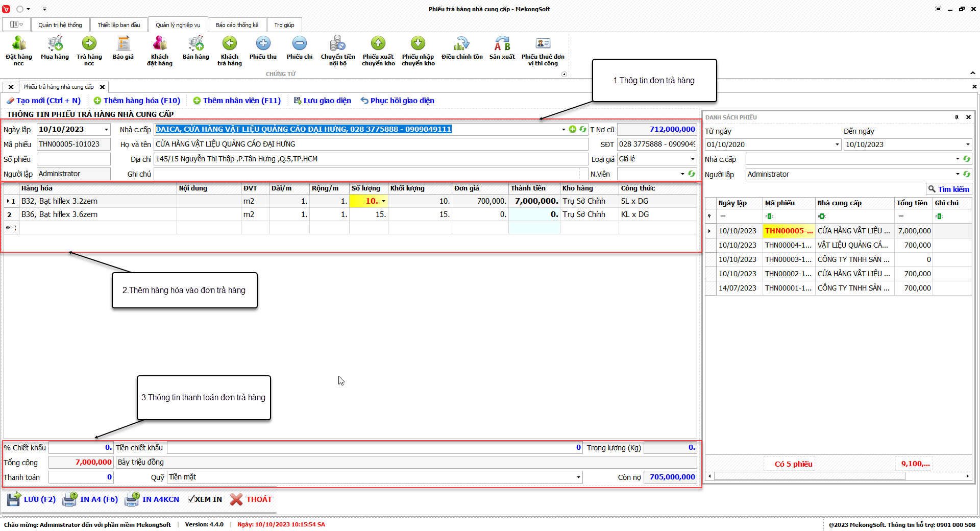Click the Sản xuất icon
The height and width of the screenshot is (531, 980).
[502, 44]
